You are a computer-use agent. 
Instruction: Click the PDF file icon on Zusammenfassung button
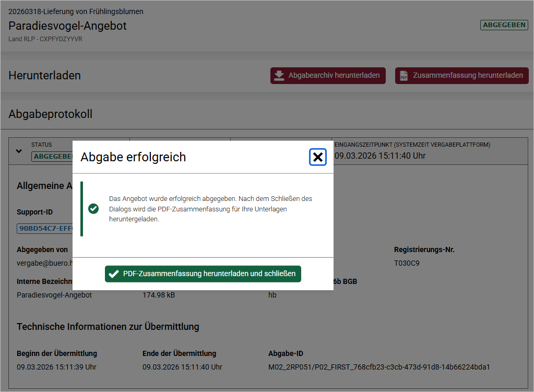coord(404,76)
